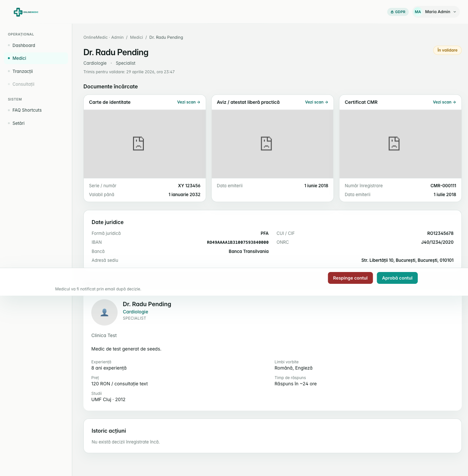Click the Str. Libertății 10 address value
The image size is (468, 476).
(x=407, y=260)
